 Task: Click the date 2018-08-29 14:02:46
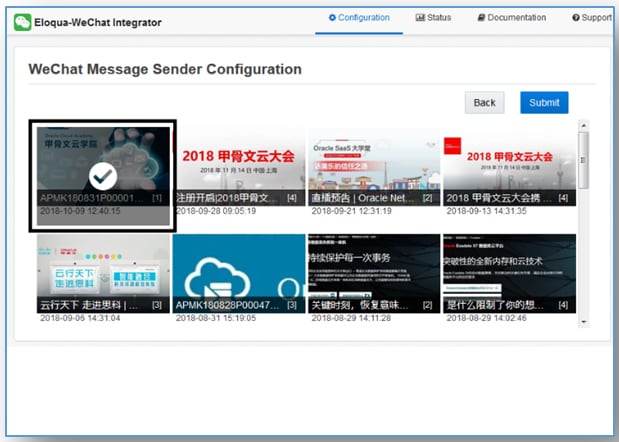[487, 318]
